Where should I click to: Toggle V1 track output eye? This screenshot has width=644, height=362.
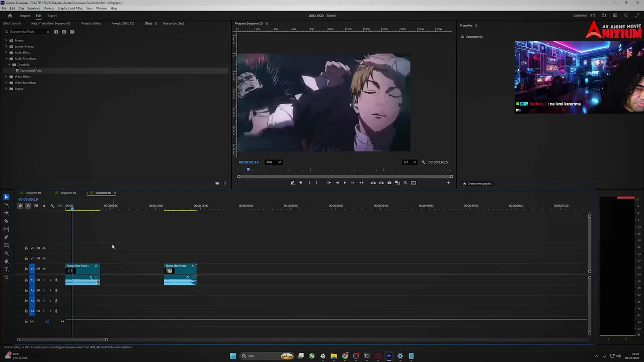point(44,269)
